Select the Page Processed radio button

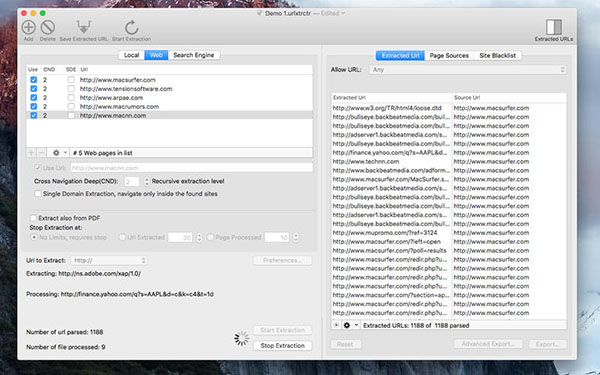210,238
